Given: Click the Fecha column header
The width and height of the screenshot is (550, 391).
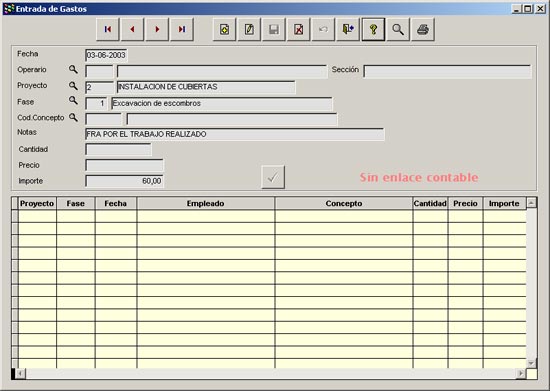Looking at the screenshot, I should coord(116,203).
